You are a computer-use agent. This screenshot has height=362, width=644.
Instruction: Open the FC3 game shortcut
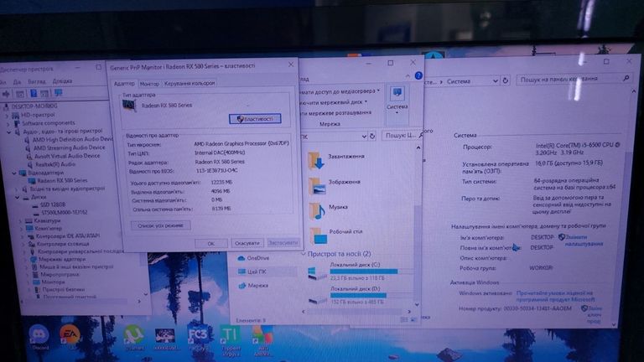[198, 335]
